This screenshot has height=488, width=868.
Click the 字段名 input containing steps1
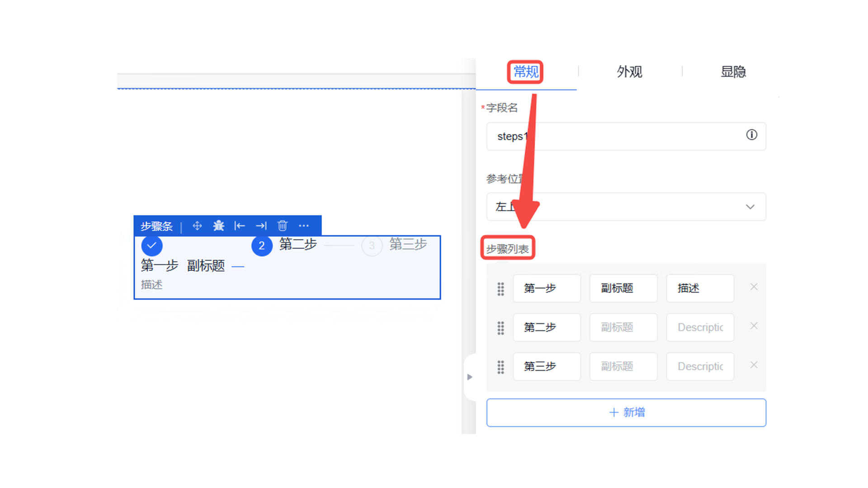click(x=626, y=136)
